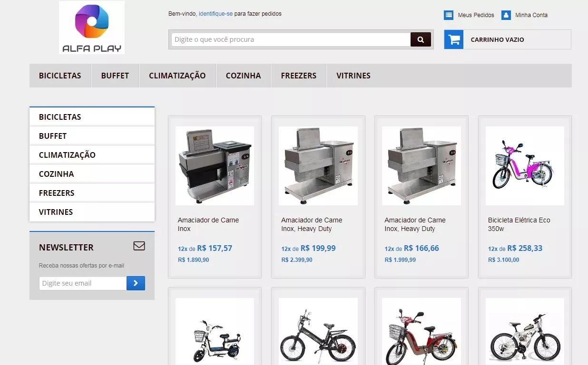Open Freezers in top navigation bar
588x365 pixels.
pos(299,76)
